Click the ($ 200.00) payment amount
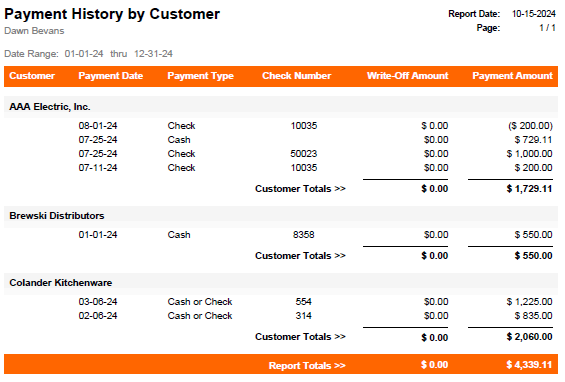The image size is (565, 382). tap(530, 126)
